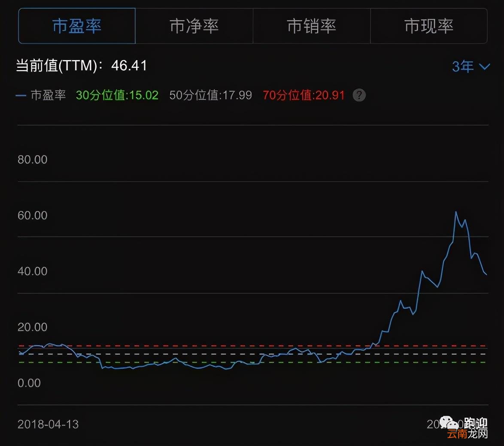Click the 2018-04-13 start date label
The image size is (504, 446).
coord(48,425)
